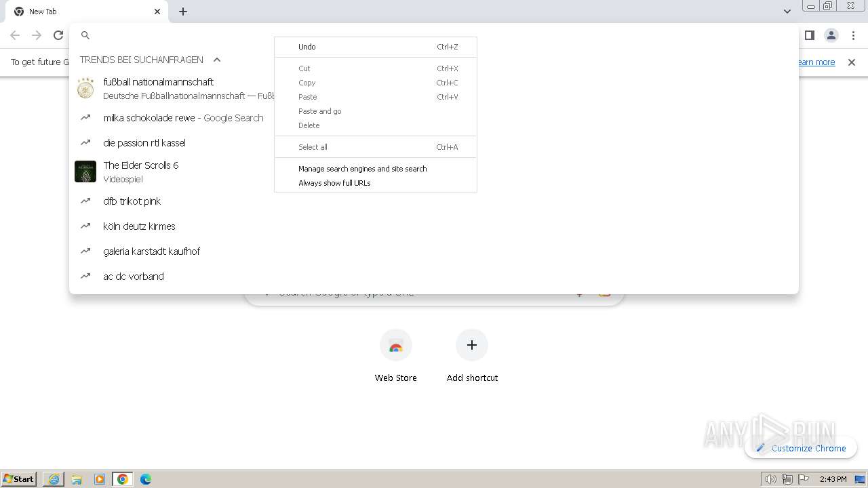This screenshot has width=868, height=488.
Task: Choose Cut in the context menu
Action: (x=376, y=68)
